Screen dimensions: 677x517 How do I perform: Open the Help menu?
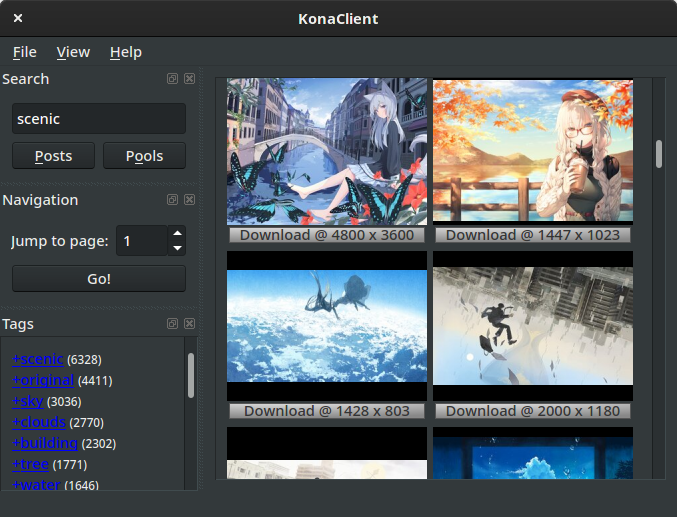tap(125, 52)
